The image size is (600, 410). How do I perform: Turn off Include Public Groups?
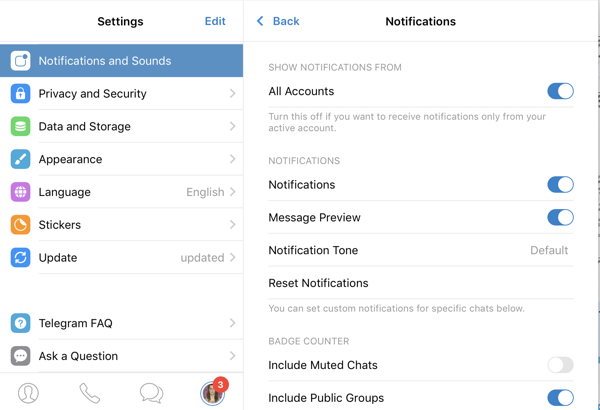[x=560, y=398]
